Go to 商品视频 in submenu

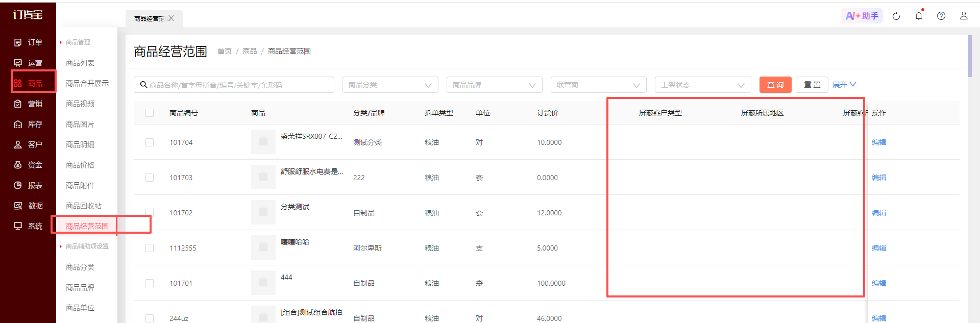click(80, 104)
